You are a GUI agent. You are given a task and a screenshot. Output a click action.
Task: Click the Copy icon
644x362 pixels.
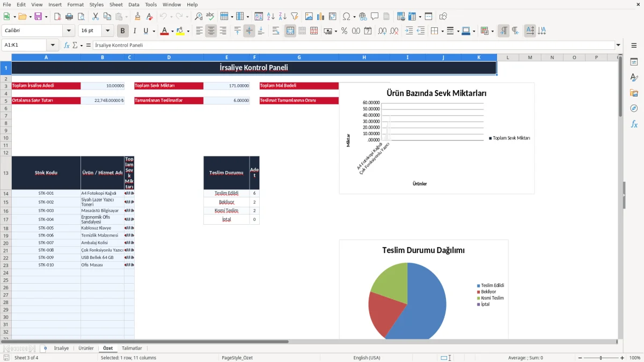(x=107, y=17)
